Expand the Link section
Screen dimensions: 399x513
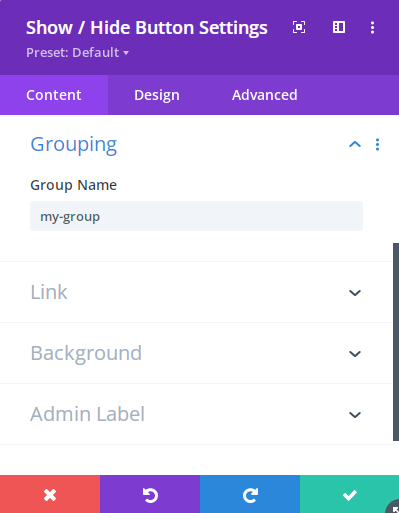pos(196,292)
